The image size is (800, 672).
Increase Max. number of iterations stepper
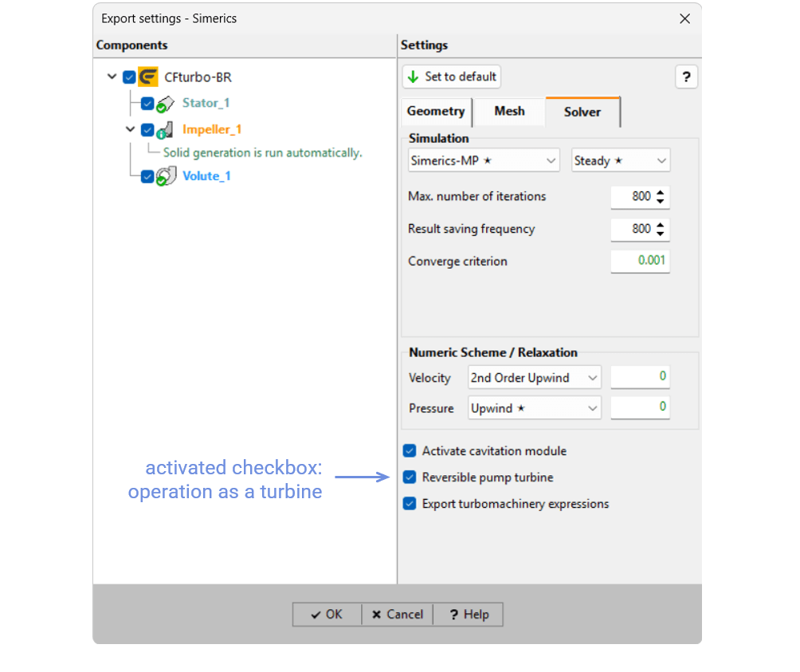pos(661,193)
